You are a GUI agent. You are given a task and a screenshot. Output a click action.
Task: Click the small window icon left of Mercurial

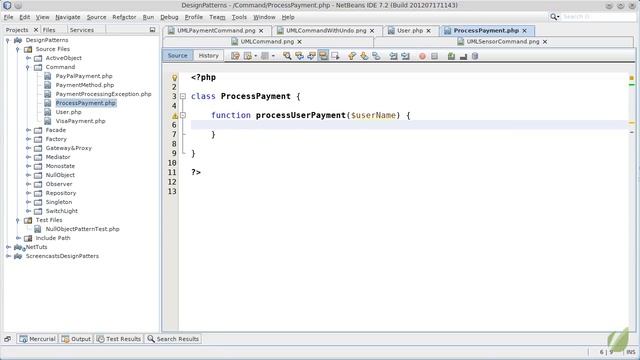(x=8, y=339)
